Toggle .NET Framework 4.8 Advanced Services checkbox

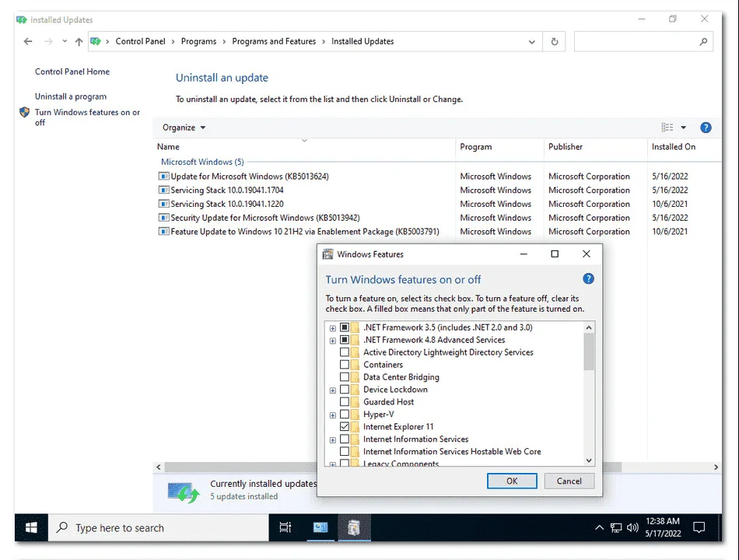coord(345,339)
